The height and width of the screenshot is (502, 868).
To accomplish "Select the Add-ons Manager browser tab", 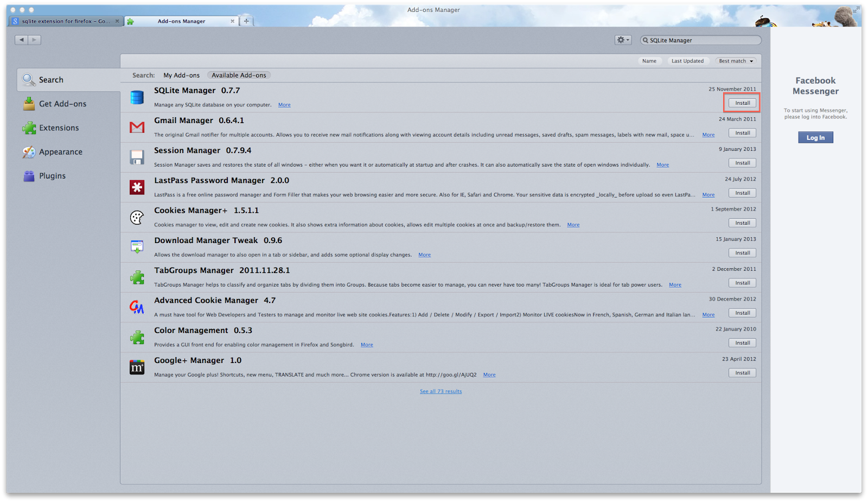I will (x=181, y=21).
